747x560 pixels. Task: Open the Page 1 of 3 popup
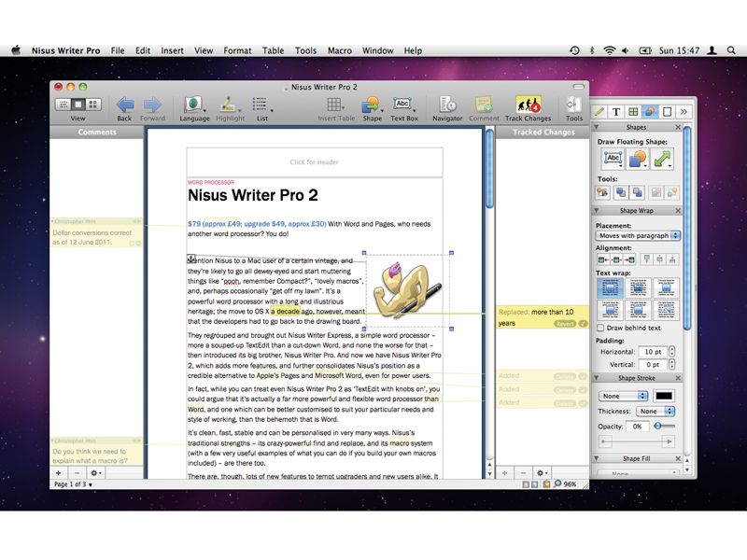[73, 484]
